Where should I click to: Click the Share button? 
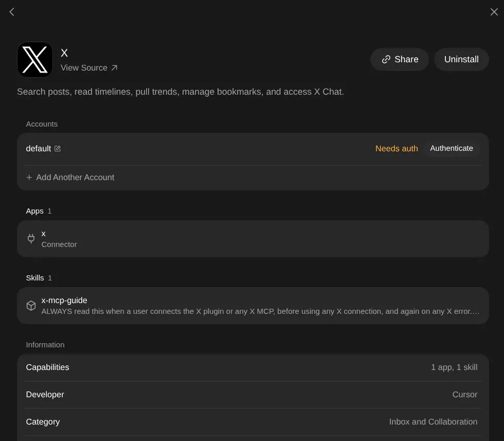tap(400, 60)
